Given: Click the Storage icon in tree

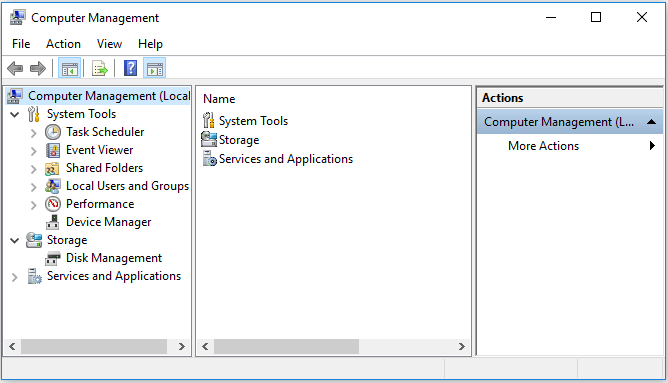Looking at the screenshot, I should click(34, 240).
